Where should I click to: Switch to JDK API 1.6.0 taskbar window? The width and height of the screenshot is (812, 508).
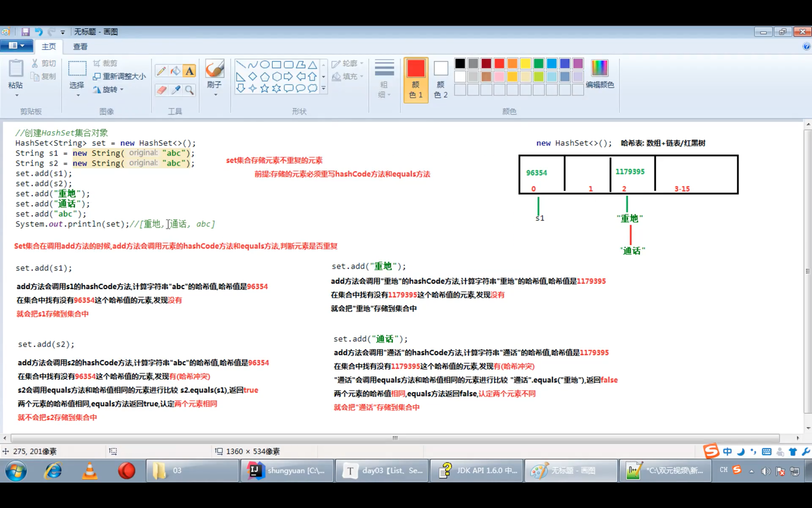pyautogui.click(x=476, y=471)
